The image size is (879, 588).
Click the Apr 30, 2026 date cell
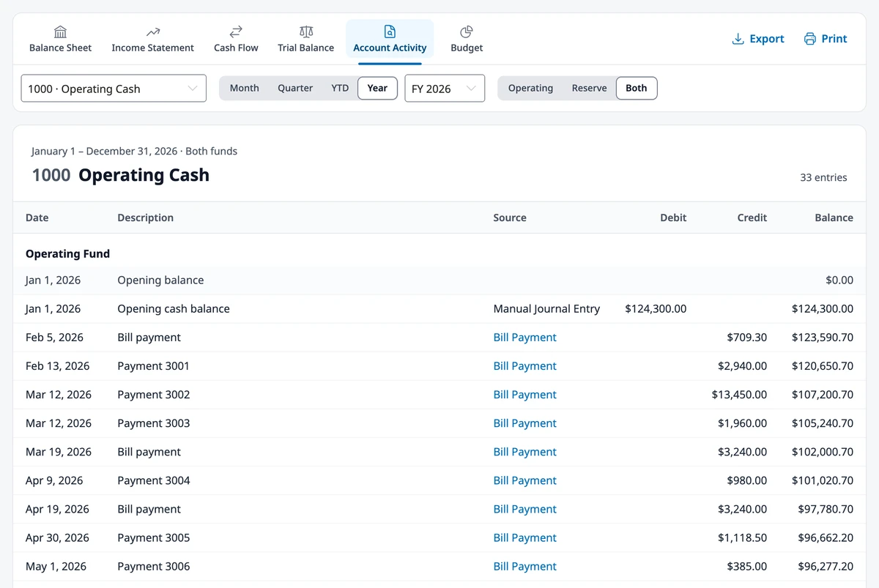pos(56,537)
